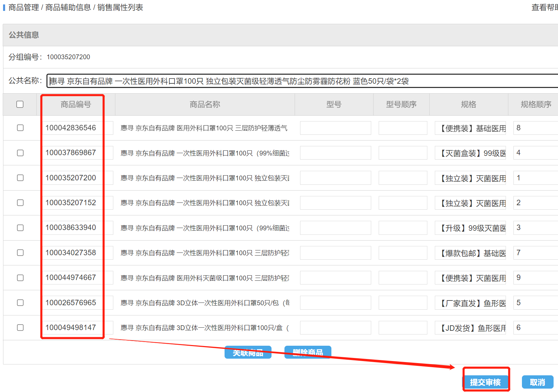Tick checkbox next to 100026576965
558x392 pixels.
[x=20, y=303]
